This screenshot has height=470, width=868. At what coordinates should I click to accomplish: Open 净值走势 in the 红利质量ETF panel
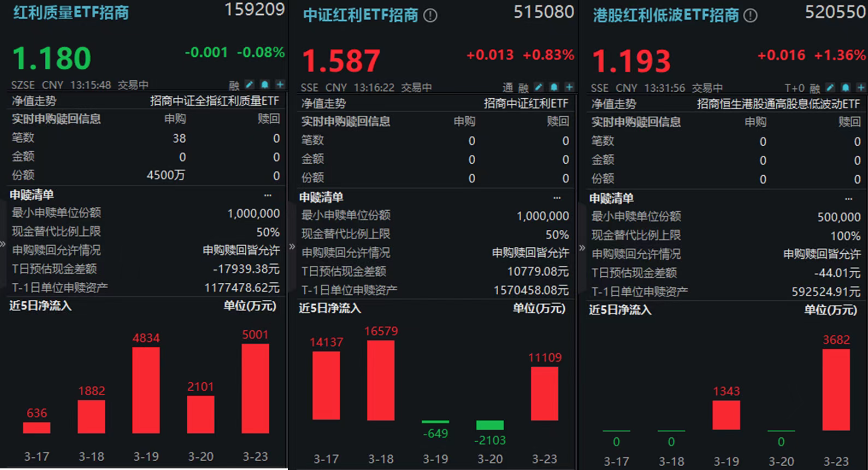click(x=34, y=101)
